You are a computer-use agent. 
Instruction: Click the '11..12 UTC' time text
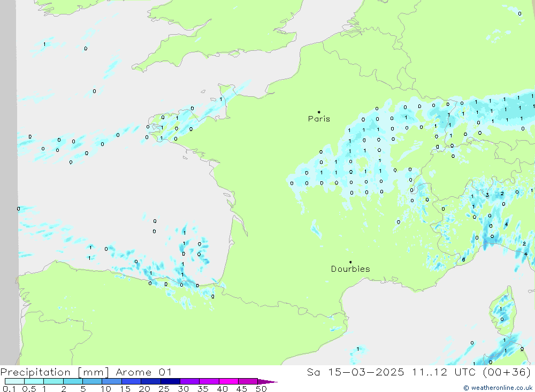click(444, 372)
